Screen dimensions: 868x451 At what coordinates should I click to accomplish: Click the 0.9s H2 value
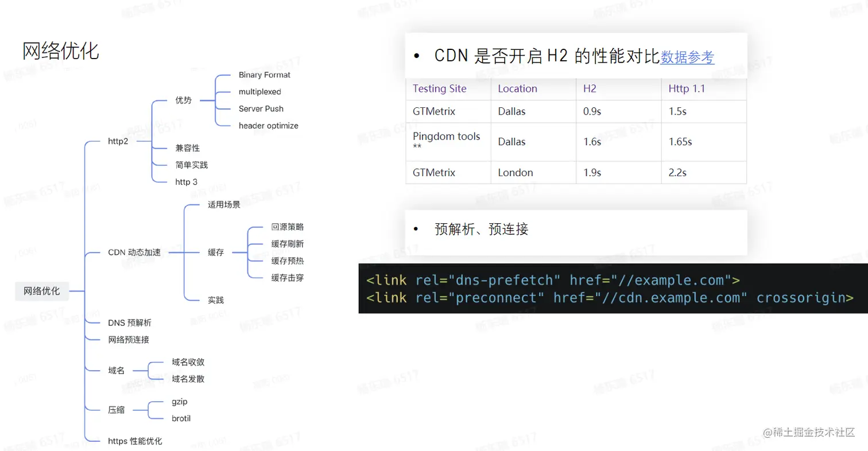(x=592, y=111)
